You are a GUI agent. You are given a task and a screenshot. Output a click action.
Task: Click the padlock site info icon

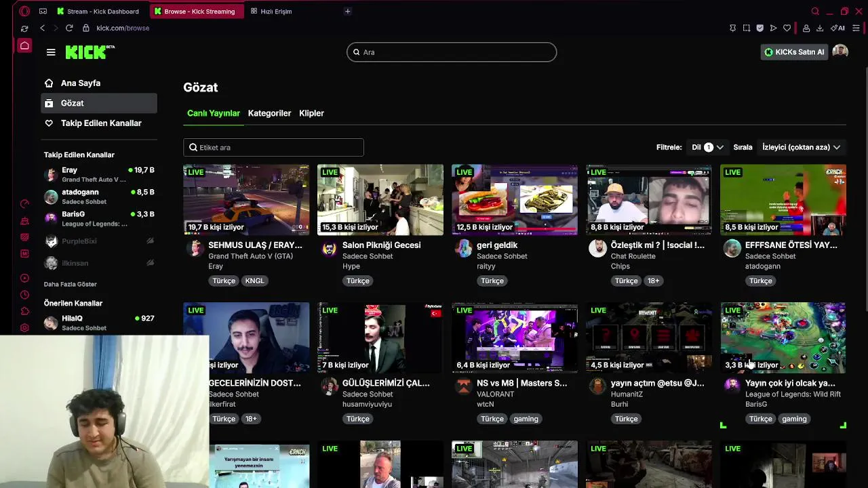point(86,28)
